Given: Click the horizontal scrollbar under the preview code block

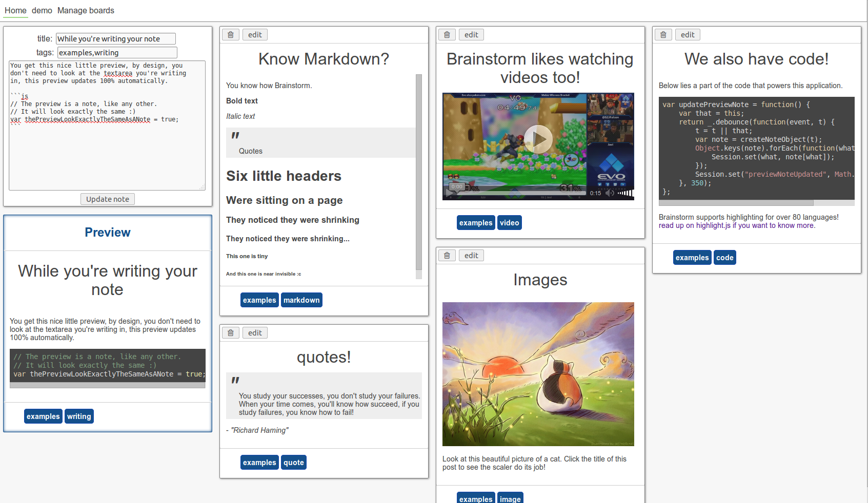Looking at the screenshot, I should point(108,385).
